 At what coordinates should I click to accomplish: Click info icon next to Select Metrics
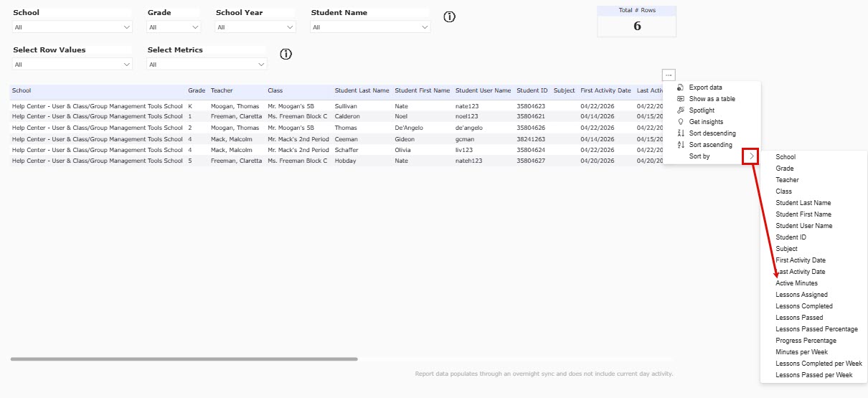tap(286, 55)
